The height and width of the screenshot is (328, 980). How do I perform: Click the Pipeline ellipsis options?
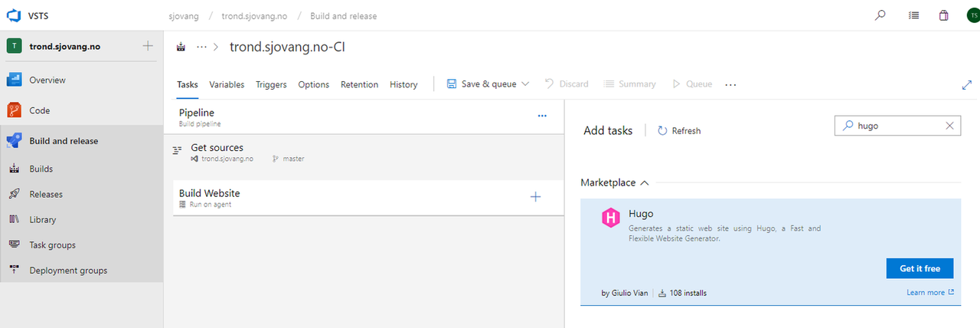[x=542, y=116]
